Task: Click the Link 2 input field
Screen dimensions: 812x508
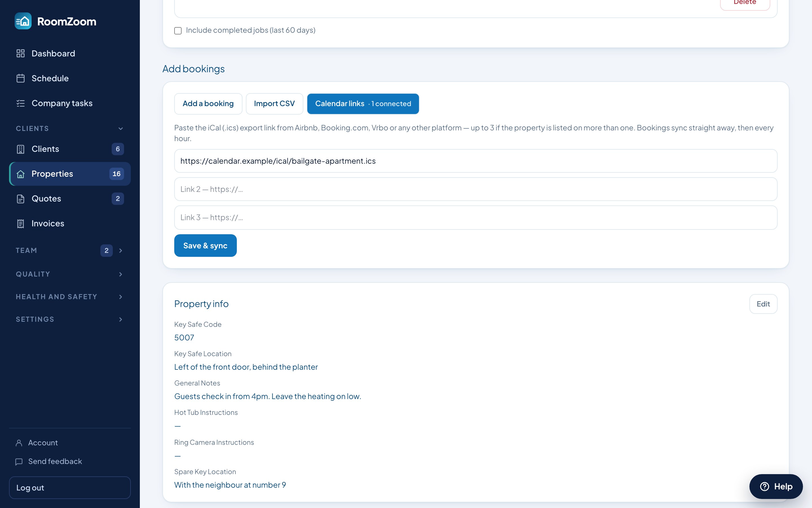Action: pyautogui.click(x=475, y=189)
